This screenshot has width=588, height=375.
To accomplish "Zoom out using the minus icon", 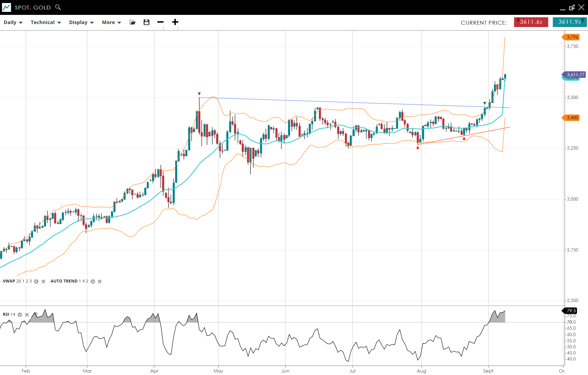I will click(160, 22).
